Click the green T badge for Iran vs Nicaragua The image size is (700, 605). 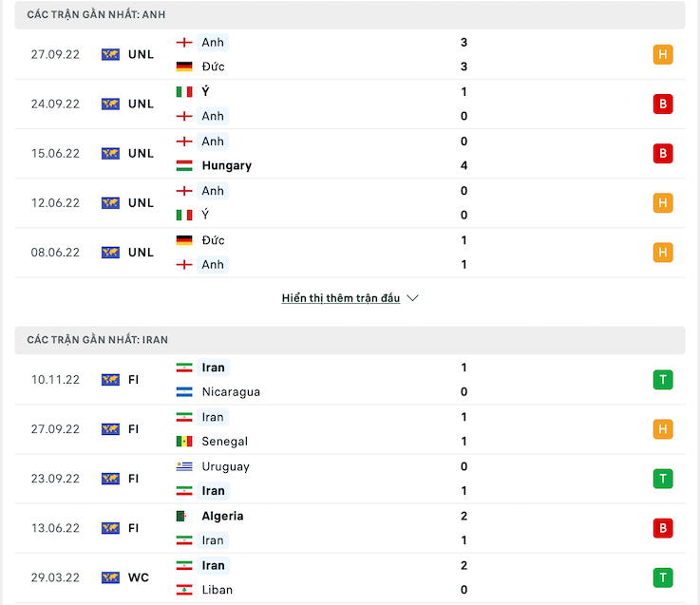(x=663, y=380)
